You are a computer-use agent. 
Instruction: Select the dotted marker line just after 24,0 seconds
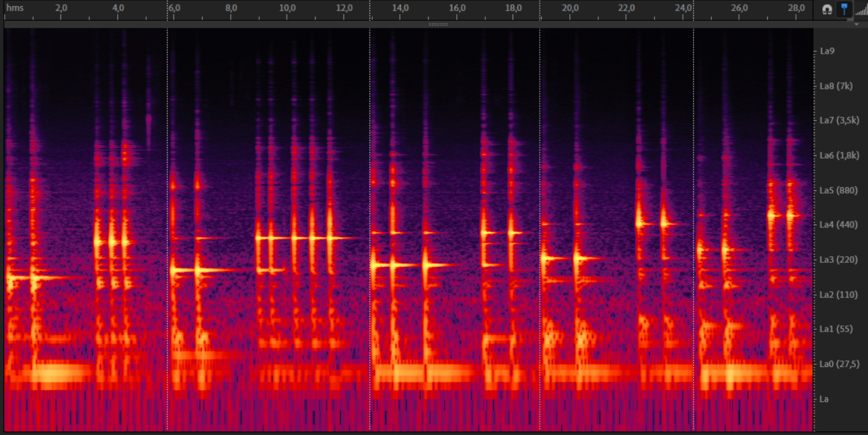pos(694,202)
